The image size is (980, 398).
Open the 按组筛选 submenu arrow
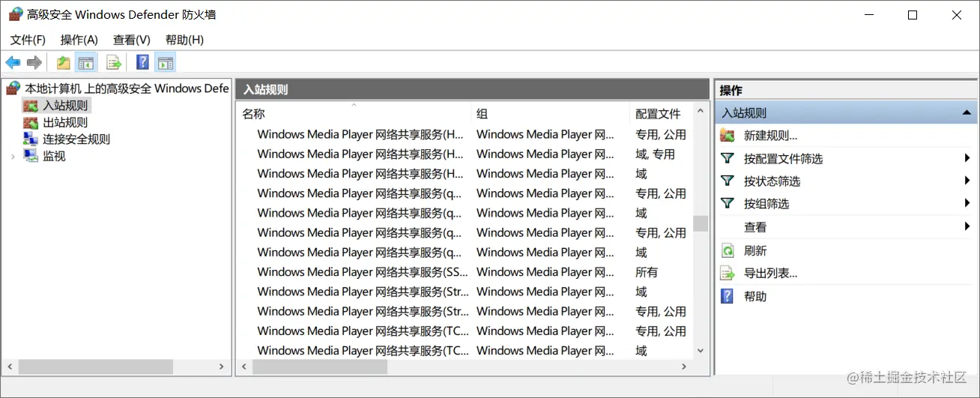coord(968,202)
